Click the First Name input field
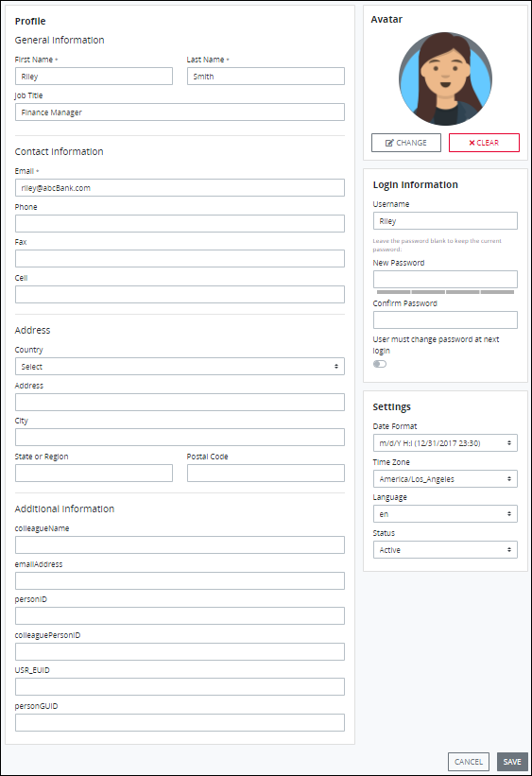Screen dimensions: 532x776 [94, 77]
